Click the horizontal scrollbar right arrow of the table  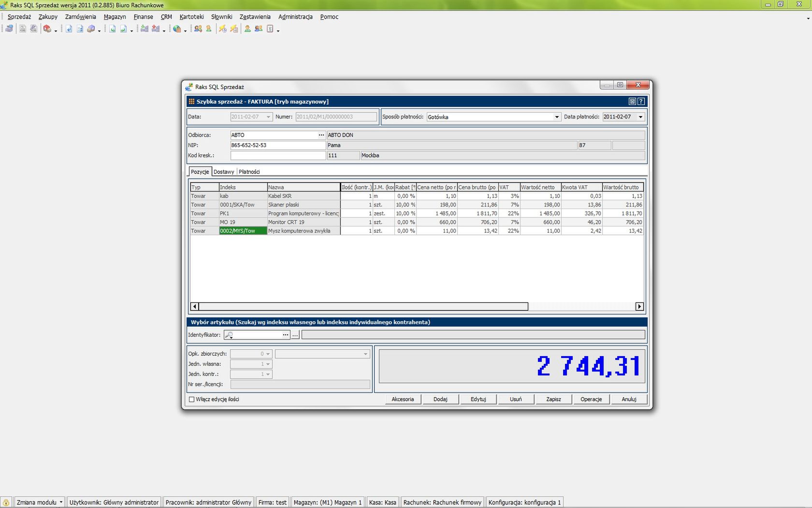coord(639,306)
